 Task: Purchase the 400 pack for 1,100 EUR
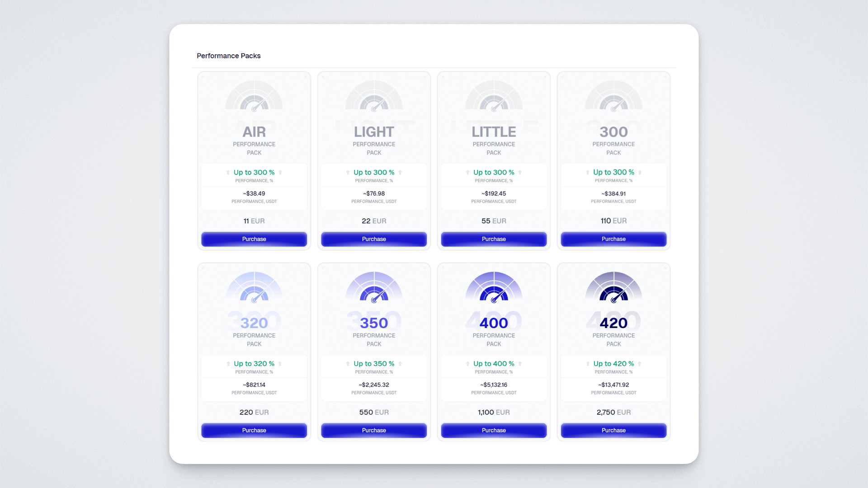click(494, 430)
